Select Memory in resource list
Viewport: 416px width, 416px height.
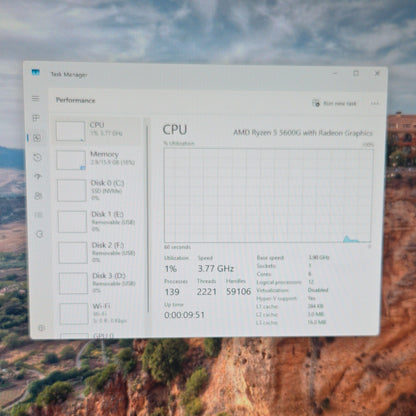(x=98, y=160)
